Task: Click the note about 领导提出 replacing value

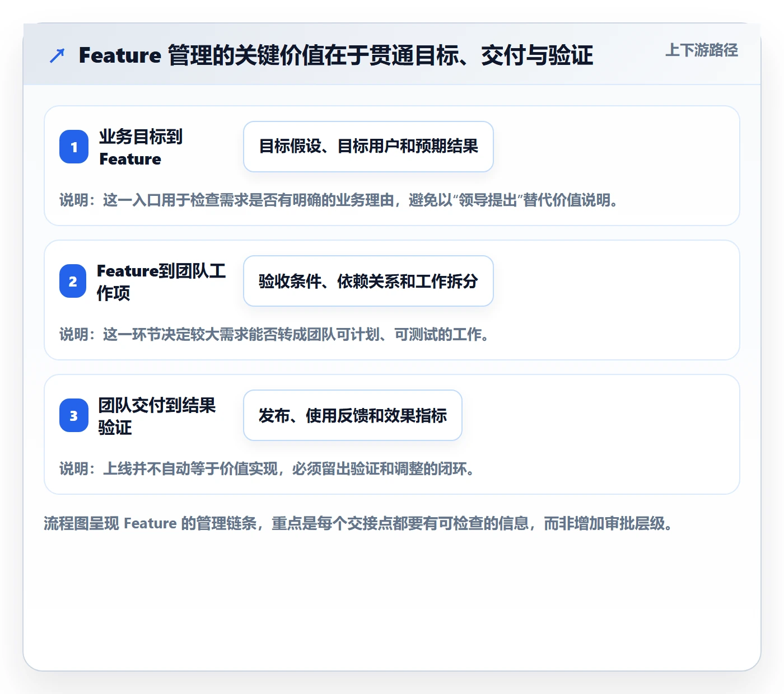Action: point(339,200)
